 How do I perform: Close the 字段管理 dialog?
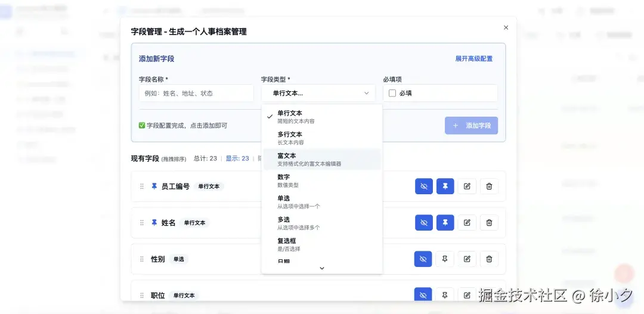(x=506, y=27)
